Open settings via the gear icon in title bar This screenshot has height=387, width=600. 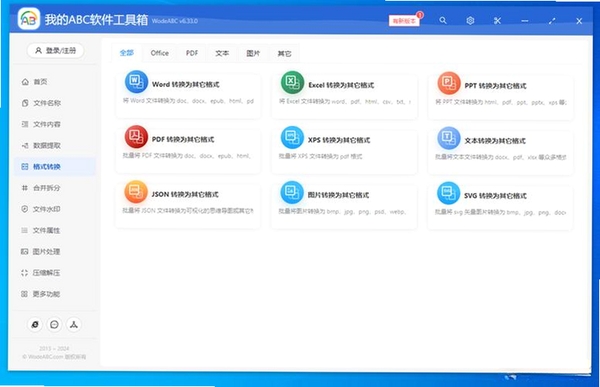coord(470,21)
